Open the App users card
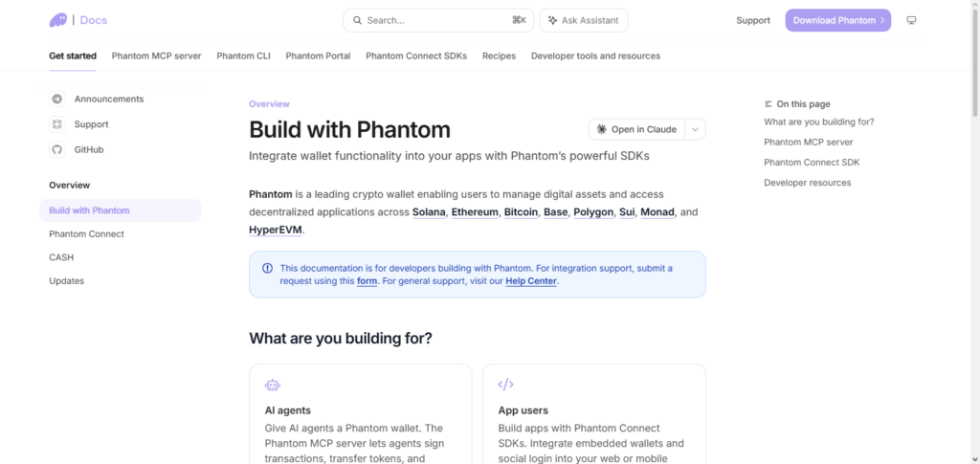This screenshot has height=464, width=980. [x=594, y=414]
